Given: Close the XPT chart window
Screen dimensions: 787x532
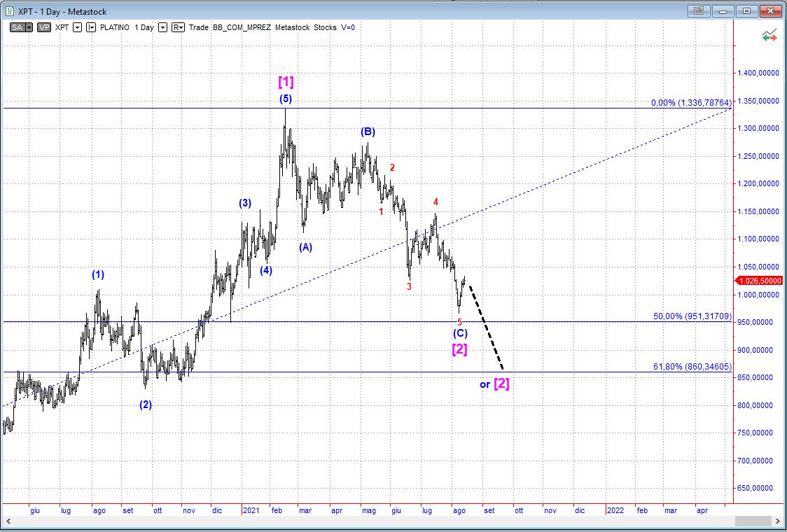Looking at the screenshot, I should point(771,10).
